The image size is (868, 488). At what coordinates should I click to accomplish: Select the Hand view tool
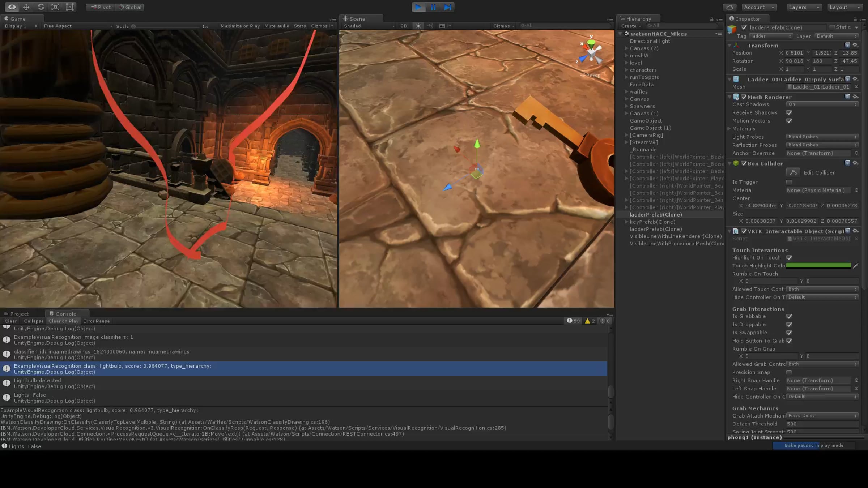click(x=12, y=7)
